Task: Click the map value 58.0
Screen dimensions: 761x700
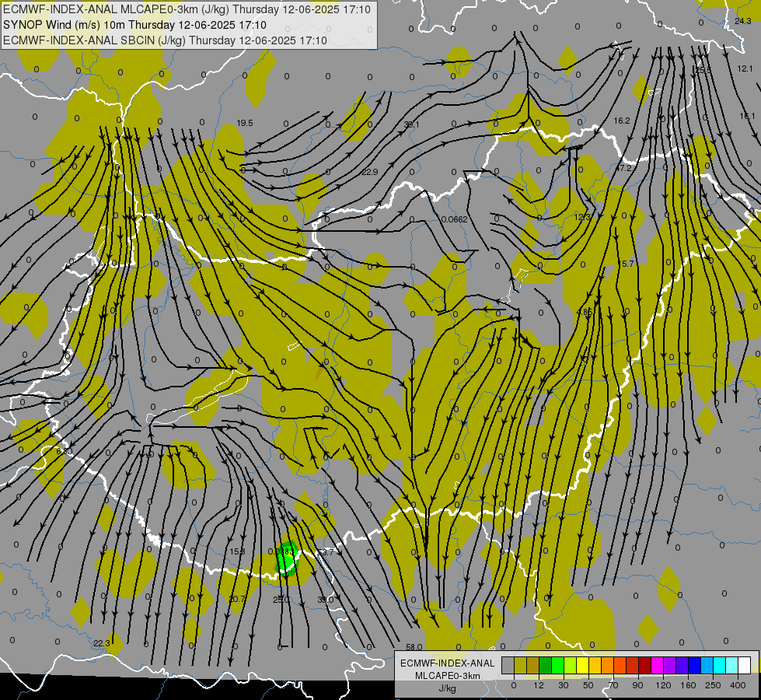Action: coord(414,647)
